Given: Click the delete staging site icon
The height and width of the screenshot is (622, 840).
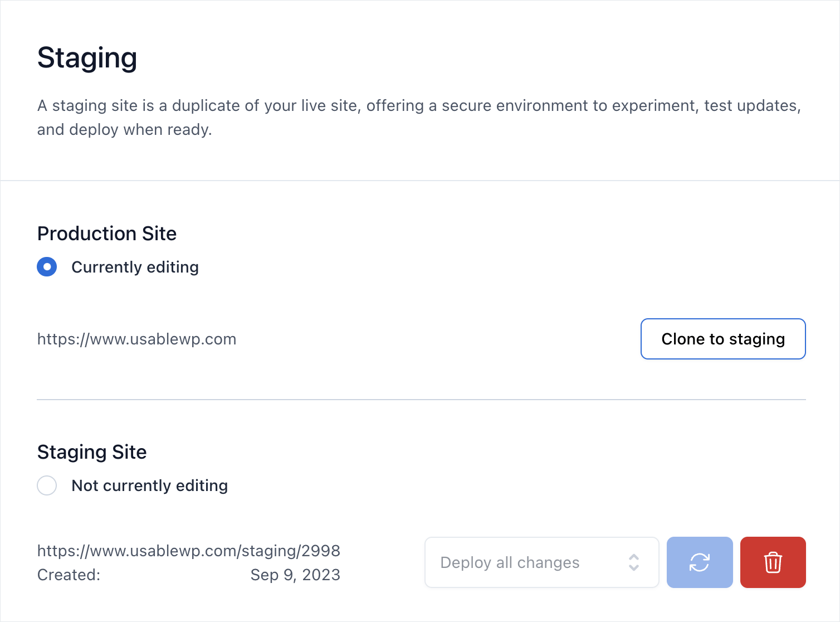Looking at the screenshot, I should [773, 562].
